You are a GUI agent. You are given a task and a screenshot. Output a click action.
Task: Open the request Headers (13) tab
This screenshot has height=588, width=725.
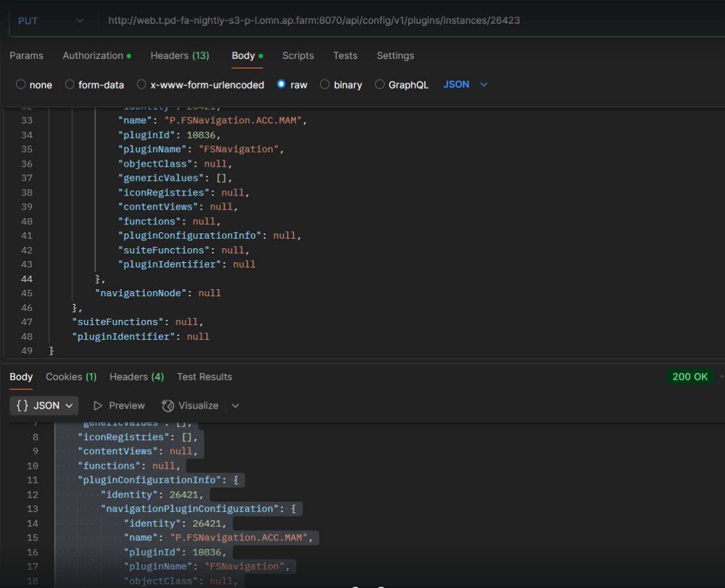[x=179, y=56]
